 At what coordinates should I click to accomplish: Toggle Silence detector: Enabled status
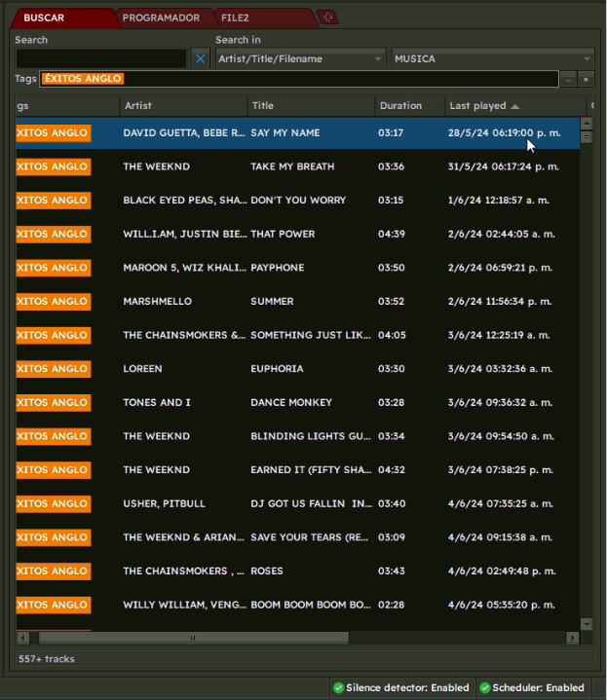(401, 687)
